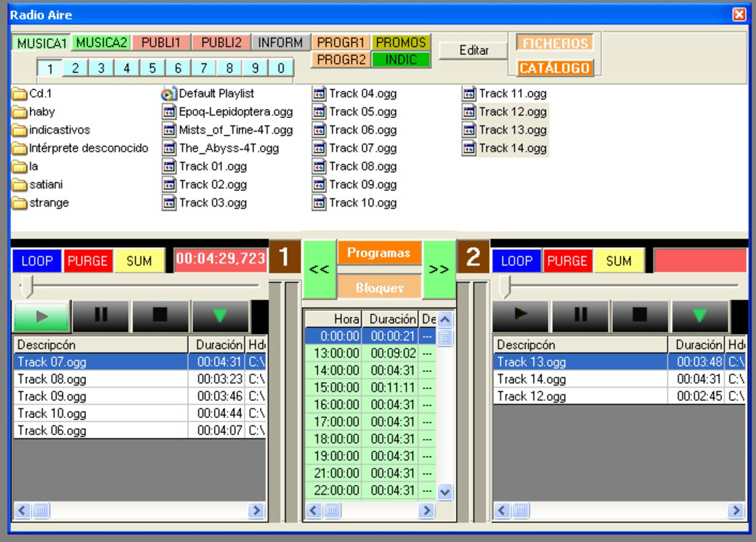Select number tab 0
This screenshot has height=542, width=756.
281,68
